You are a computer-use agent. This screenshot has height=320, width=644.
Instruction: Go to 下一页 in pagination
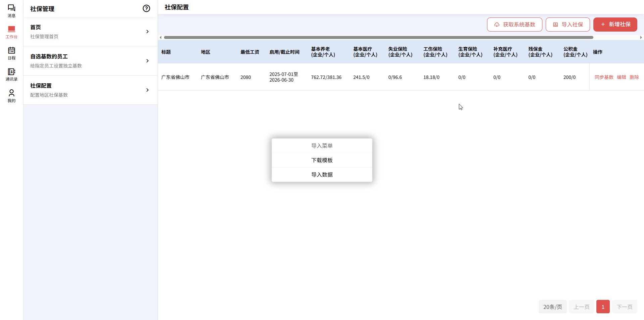pyautogui.click(x=624, y=307)
